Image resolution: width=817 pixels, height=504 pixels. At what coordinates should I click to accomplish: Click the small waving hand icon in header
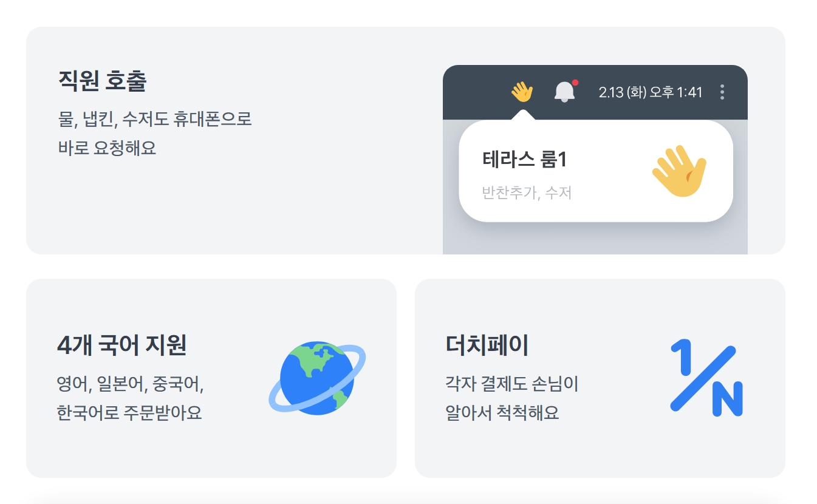(522, 92)
